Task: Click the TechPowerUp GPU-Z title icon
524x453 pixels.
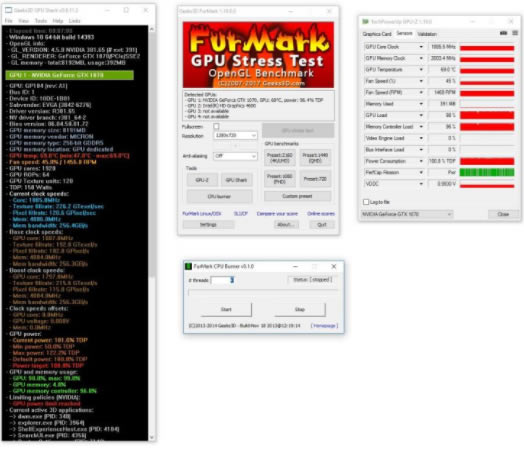Action: coord(365,22)
